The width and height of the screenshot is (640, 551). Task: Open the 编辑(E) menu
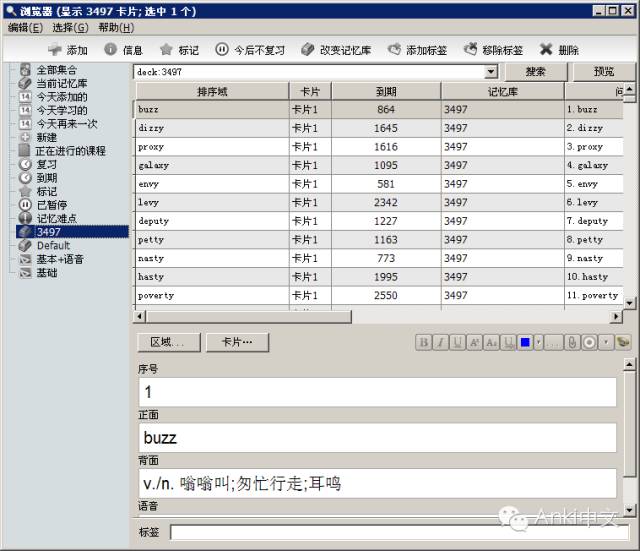point(25,28)
